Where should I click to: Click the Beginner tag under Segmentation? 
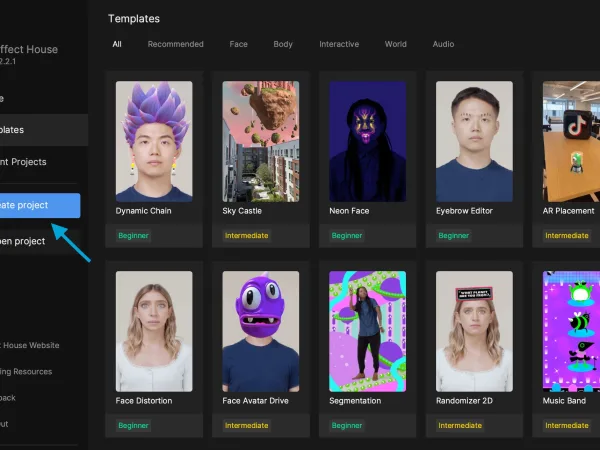[x=347, y=426]
